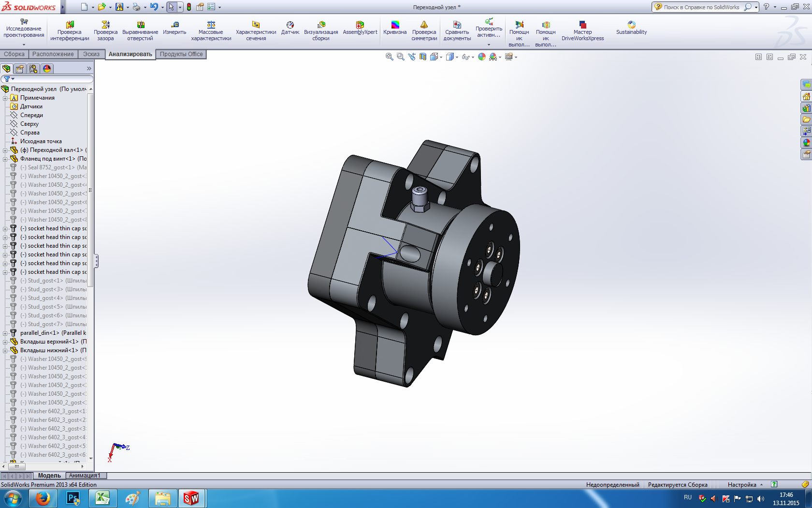Open the Design Library task pane tab

pos(806,108)
